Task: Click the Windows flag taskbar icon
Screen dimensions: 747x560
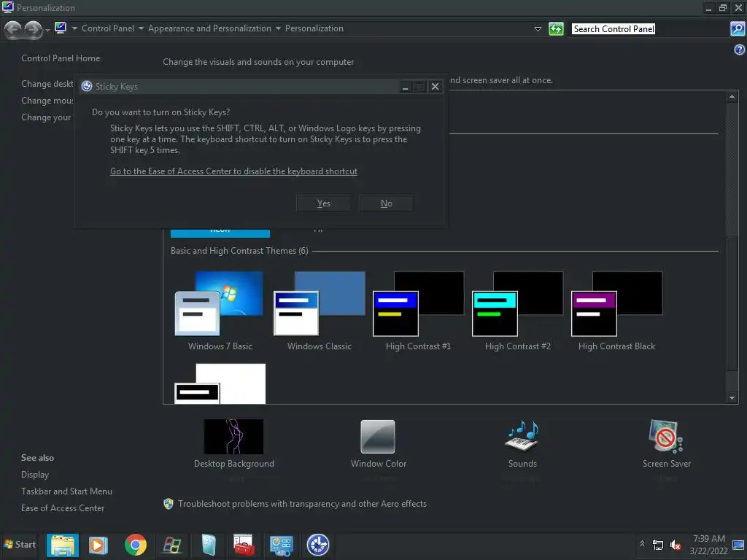Action: [x=172, y=545]
